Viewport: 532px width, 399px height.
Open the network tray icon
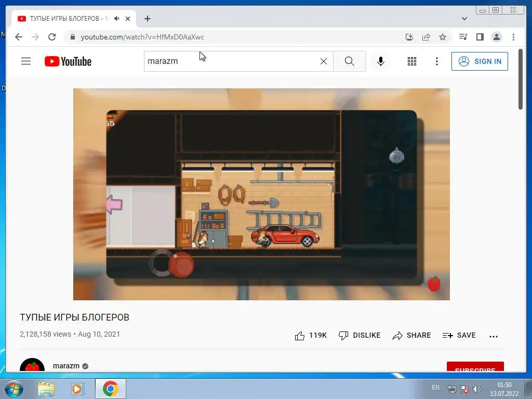pos(451,389)
